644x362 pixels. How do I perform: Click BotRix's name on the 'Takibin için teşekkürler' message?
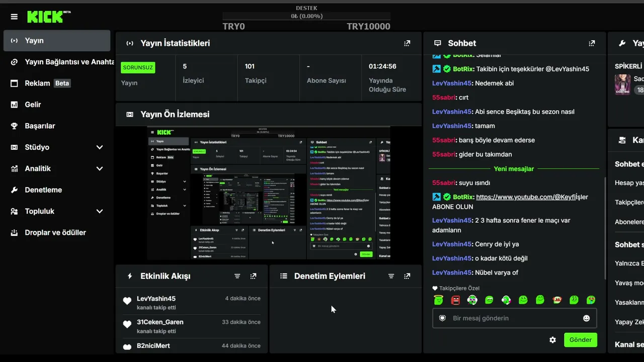pyautogui.click(x=463, y=69)
